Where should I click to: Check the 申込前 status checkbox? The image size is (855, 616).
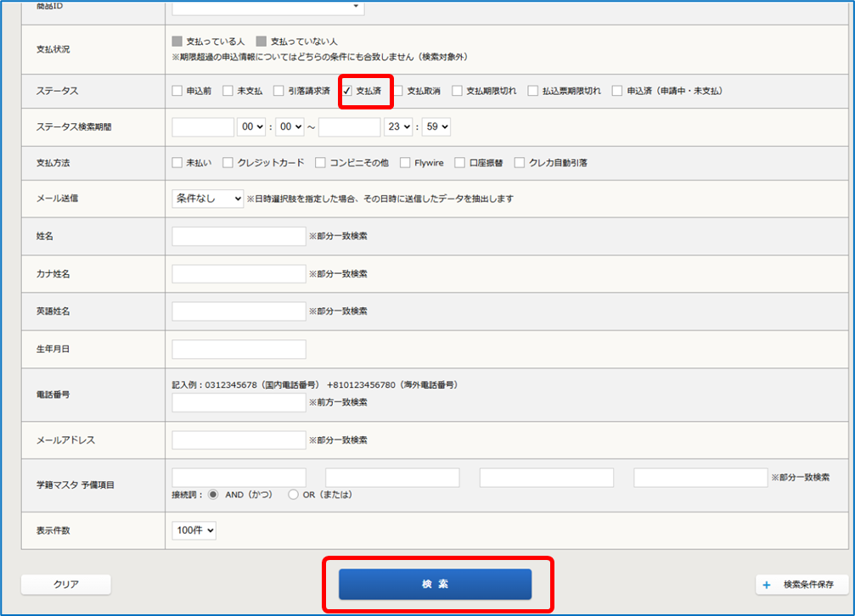point(177,91)
